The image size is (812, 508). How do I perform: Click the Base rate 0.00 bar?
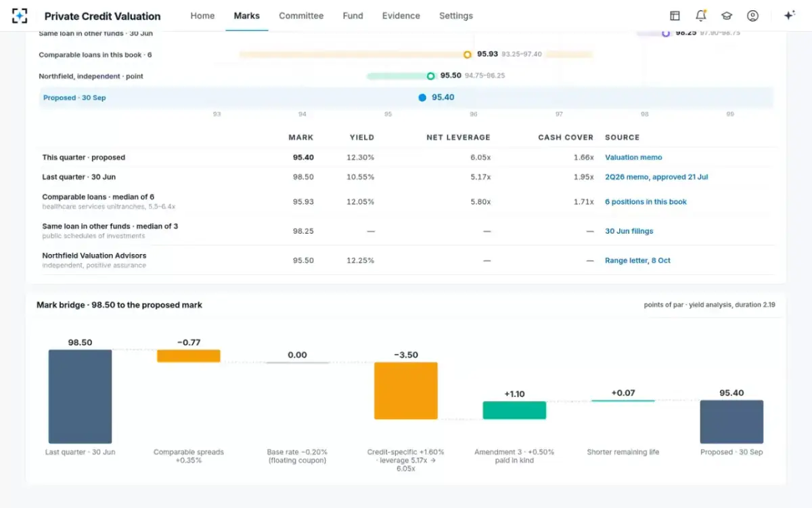coord(297,362)
